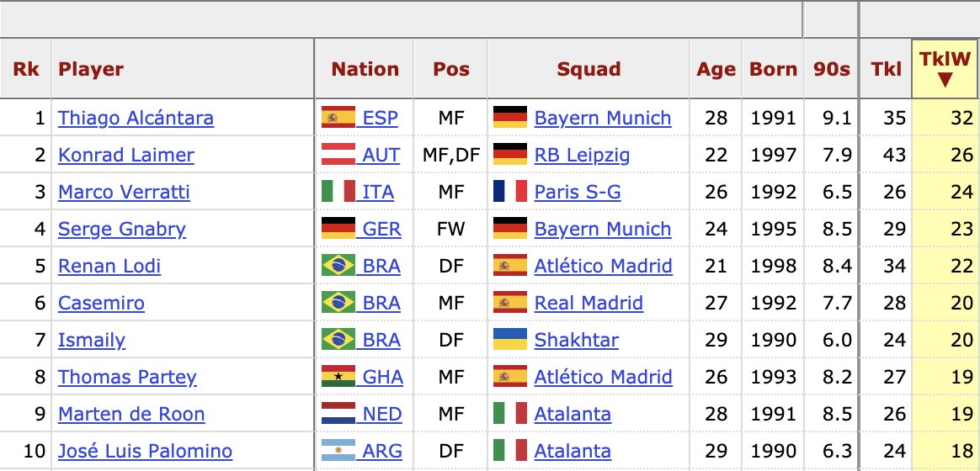980x471 pixels.
Task: Click Netherlands flag beside NED
Action: click(x=338, y=414)
